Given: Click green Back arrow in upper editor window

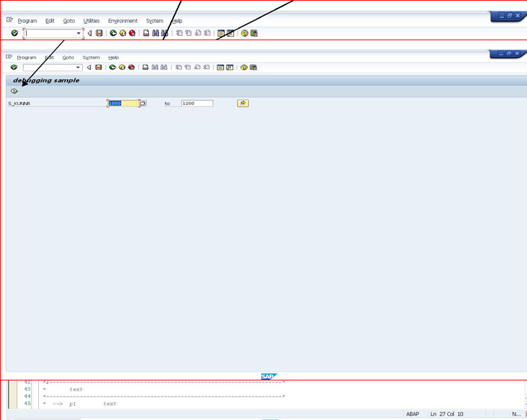Looking at the screenshot, I should [114, 33].
